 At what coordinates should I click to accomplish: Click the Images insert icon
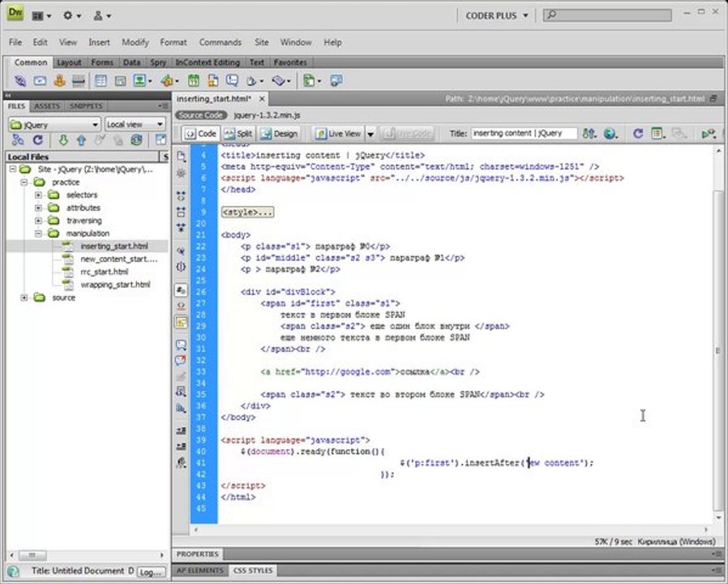pyautogui.click(x=139, y=81)
